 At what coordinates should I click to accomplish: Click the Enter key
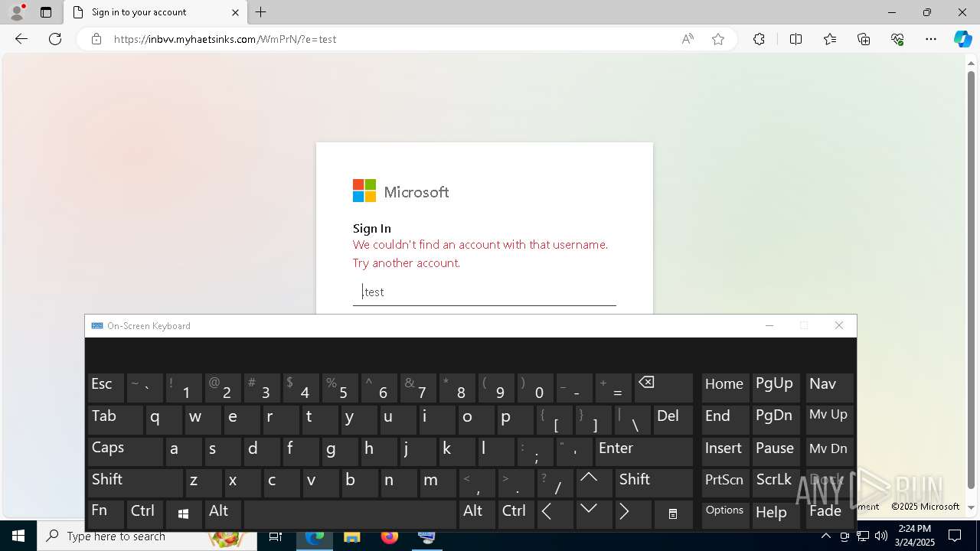643,451
